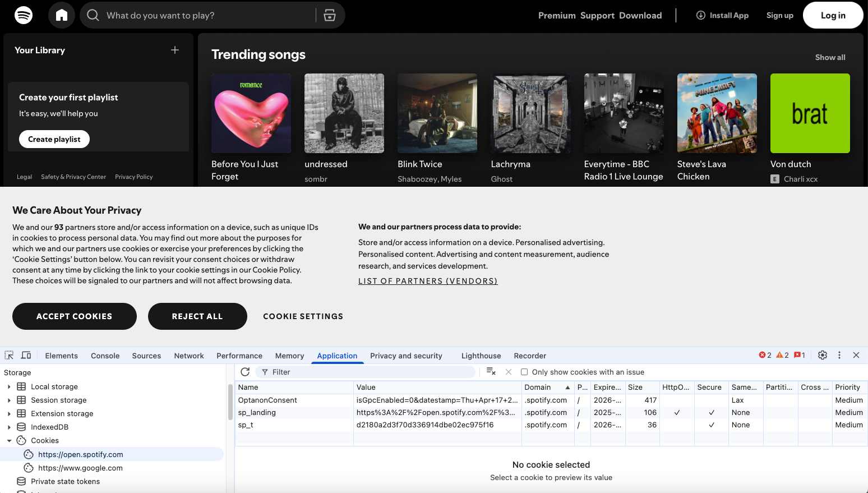Enable Only show cookies with an issue
Viewport: 868px width, 493px height.
click(524, 372)
